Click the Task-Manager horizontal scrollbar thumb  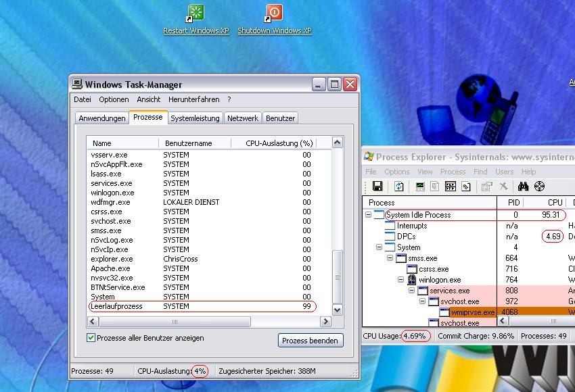(x=175, y=322)
